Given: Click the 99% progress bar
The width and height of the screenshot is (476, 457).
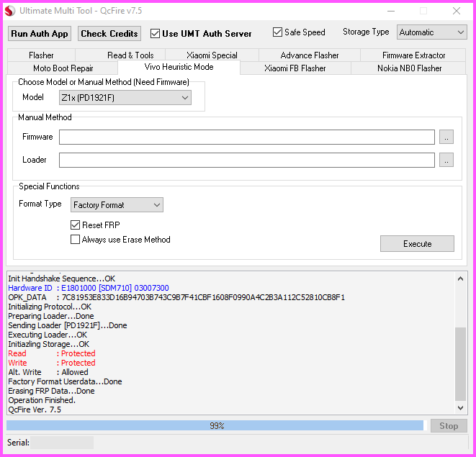Looking at the screenshot, I should [x=217, y=426].
